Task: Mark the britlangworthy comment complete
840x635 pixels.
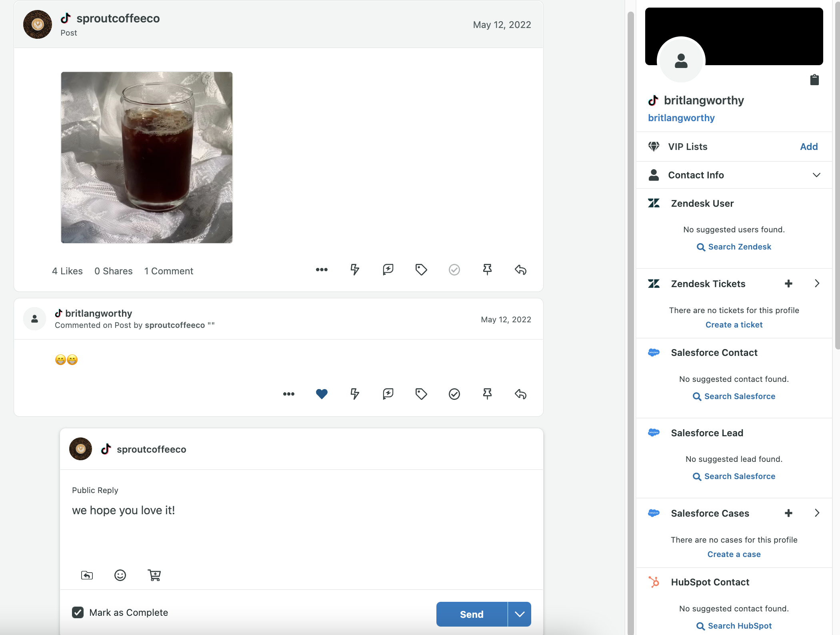Action: (x=454, y=394)
